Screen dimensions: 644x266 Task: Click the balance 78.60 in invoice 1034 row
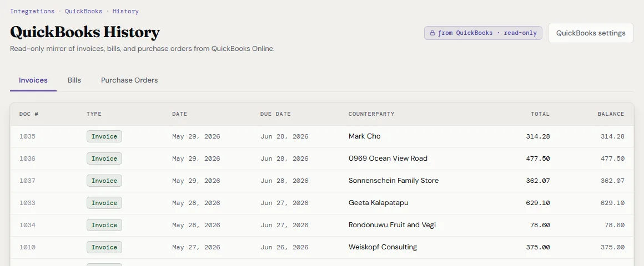pos(615,225)
